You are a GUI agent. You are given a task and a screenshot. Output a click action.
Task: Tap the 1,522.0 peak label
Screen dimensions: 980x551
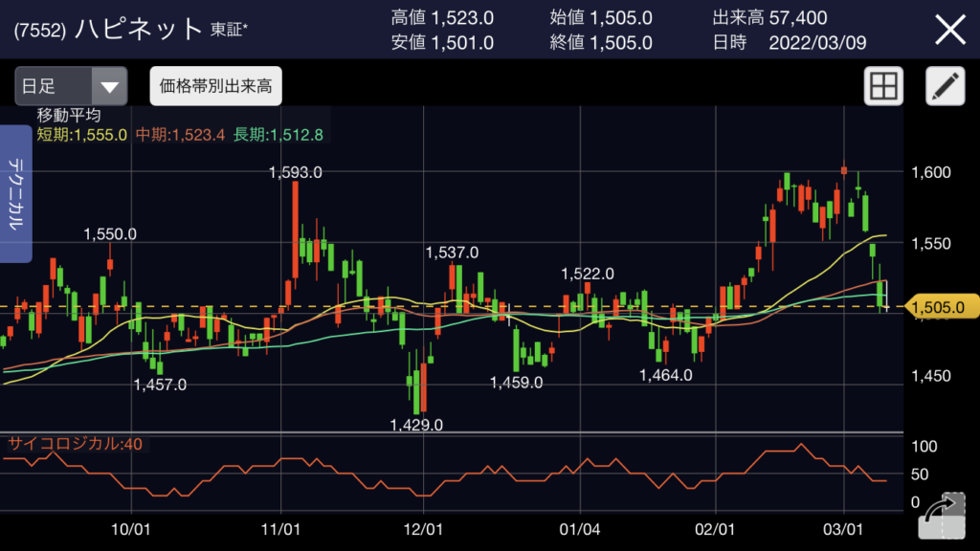click(588, 274)
